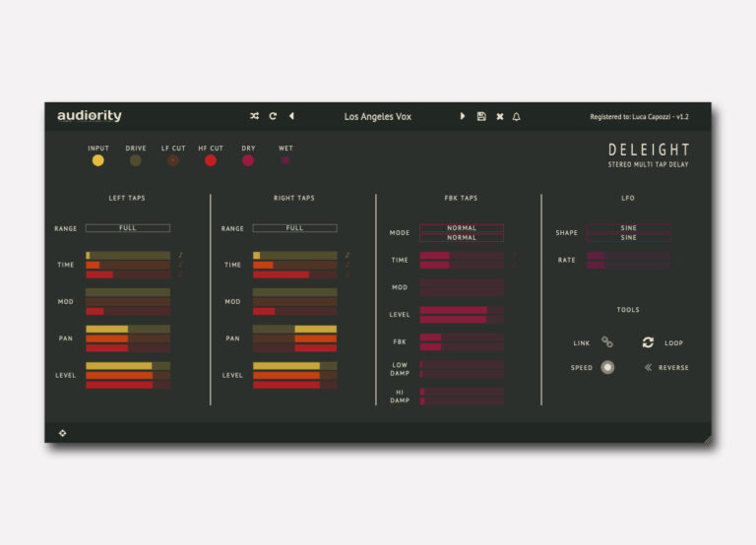Set Left Taps red MOD slider
Viewport: 756px width, 545px height.
tap(128, 311)
